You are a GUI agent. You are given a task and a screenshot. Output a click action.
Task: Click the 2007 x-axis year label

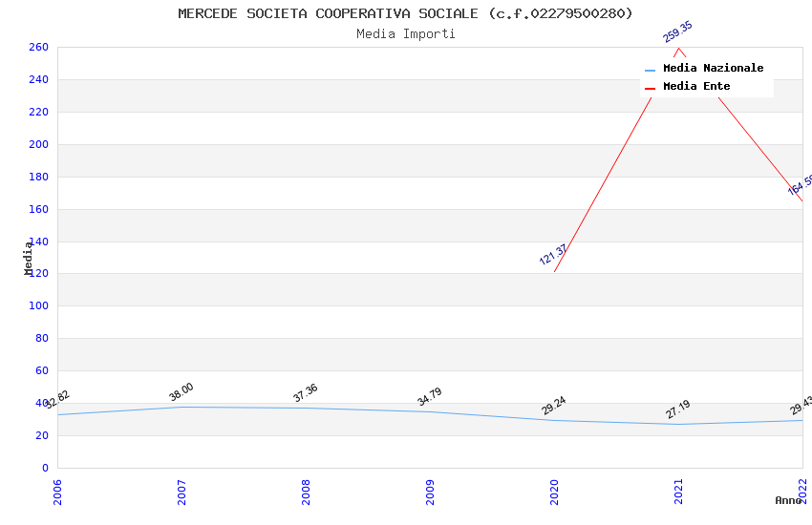pyautogui.click(x=182, y=492)
